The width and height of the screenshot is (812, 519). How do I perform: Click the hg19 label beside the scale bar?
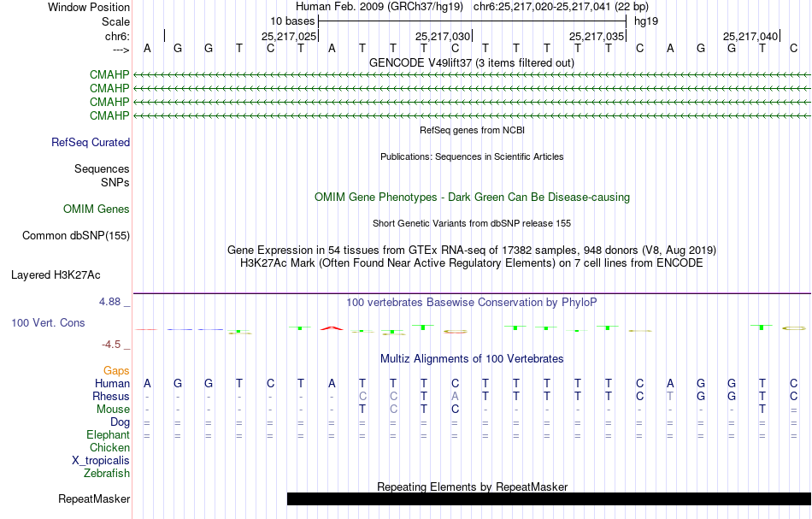[646, 21]
